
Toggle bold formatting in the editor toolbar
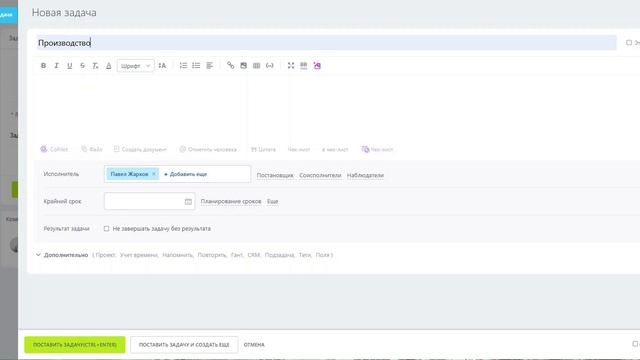[43, 66]
